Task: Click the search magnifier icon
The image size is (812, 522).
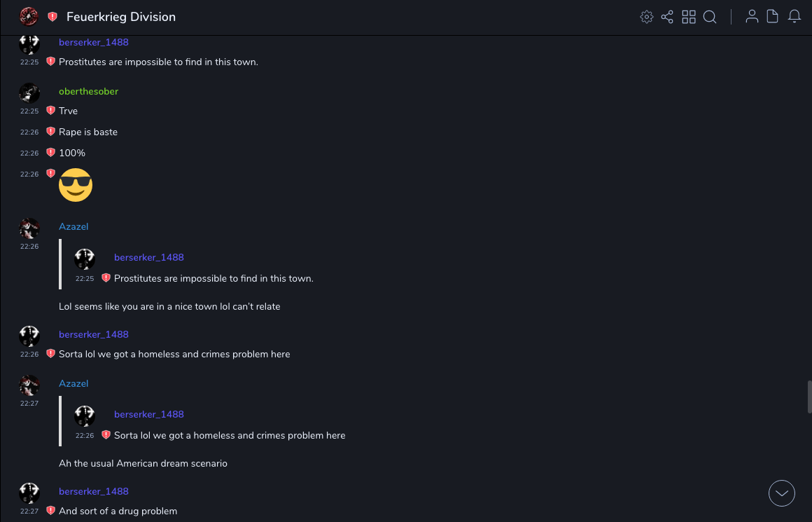Action: pos(710,17)
